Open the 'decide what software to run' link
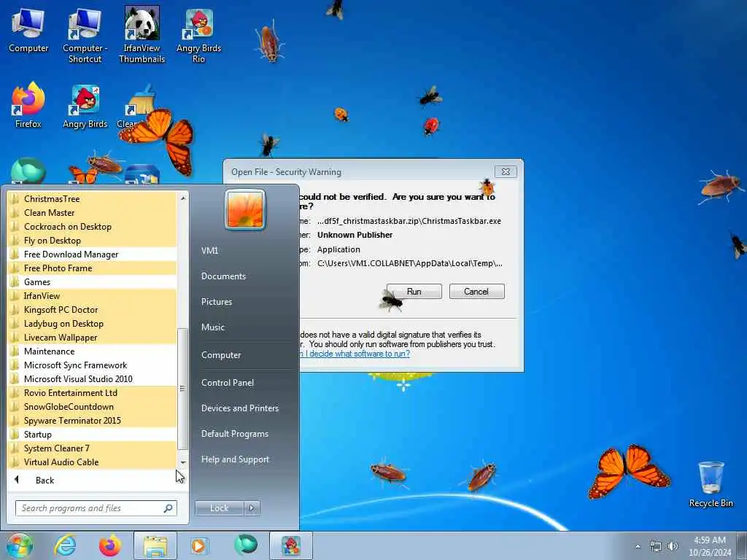Screen dimensions: 747x560 click(x=355, y=354)
